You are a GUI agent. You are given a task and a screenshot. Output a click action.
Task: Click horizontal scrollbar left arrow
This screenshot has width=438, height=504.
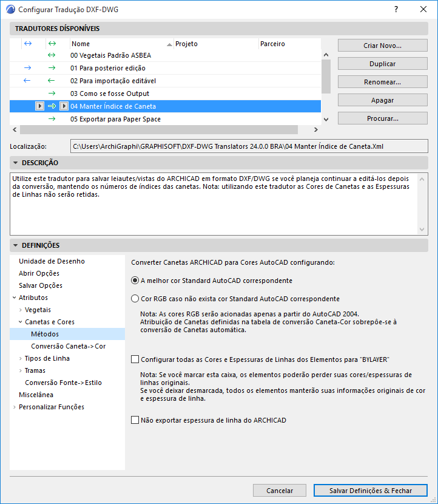pos(15,129)
